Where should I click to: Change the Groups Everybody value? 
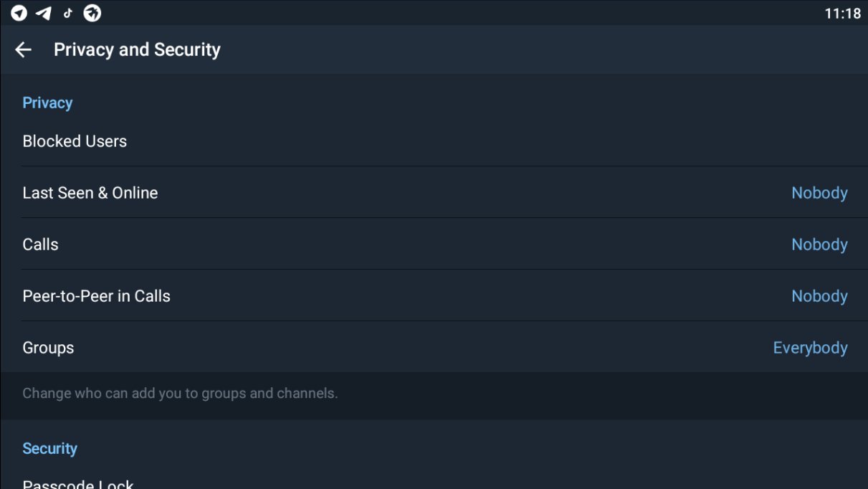click(810, 348)
